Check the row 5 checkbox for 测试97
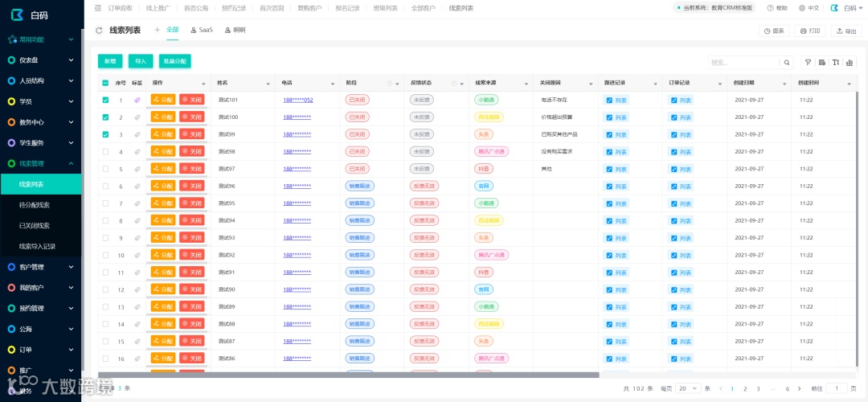The height and width of the screenshot is (402, 868). tap(106, 169)
